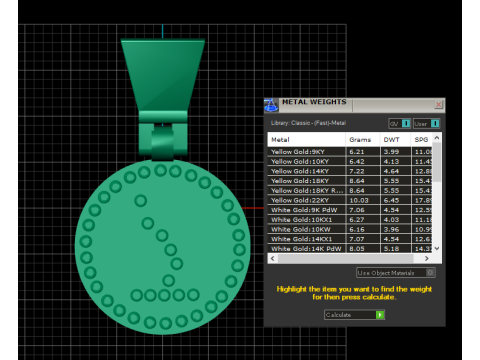The width and height of the screenshot is (480, 360).
Task: Select the White Gold:14K PdW row
Action: [350, 248]
